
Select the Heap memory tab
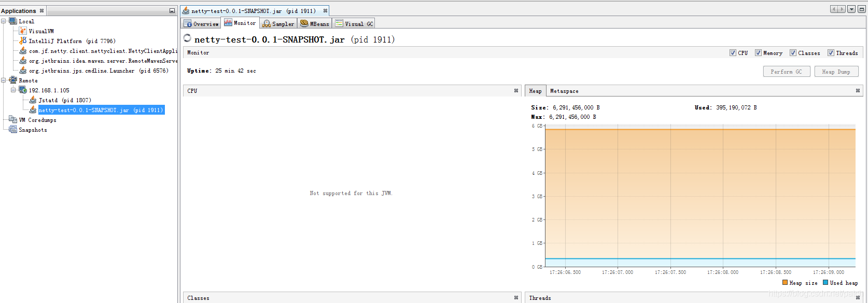click(535, 91)
